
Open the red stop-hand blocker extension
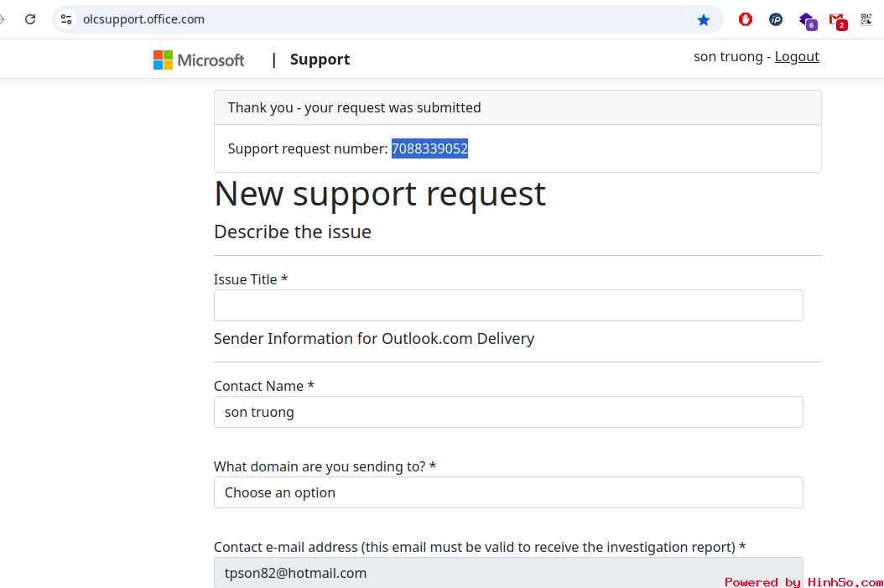745,19
